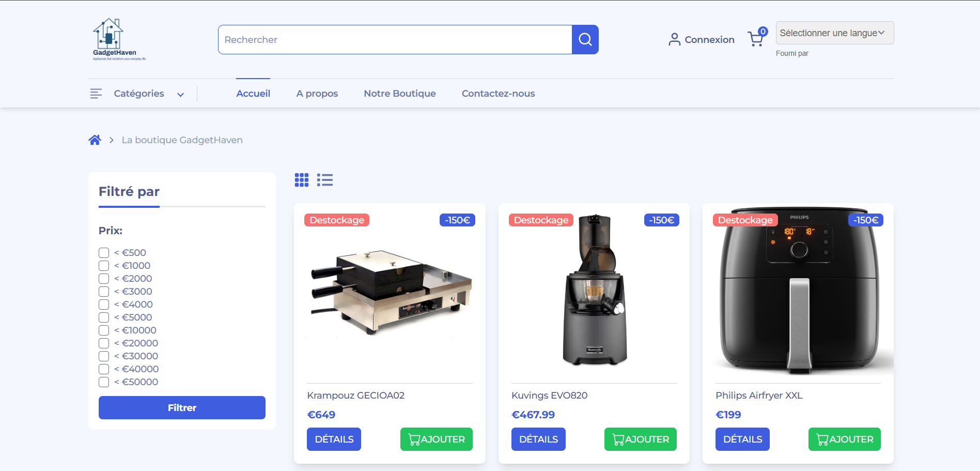Viewport: 980px width, 471px height.
Task: Switch to grid view layout
Action: click(x=302, y=180)
